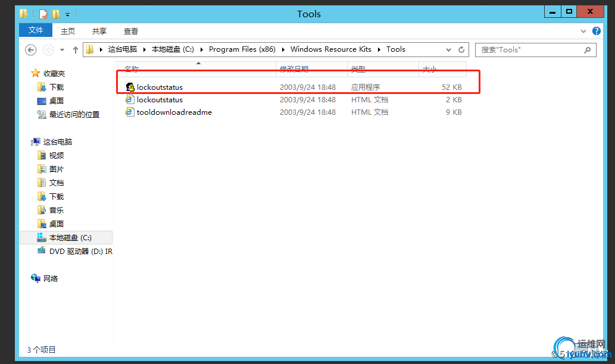Click the folder system icon in the title bar

pos(24,14)
